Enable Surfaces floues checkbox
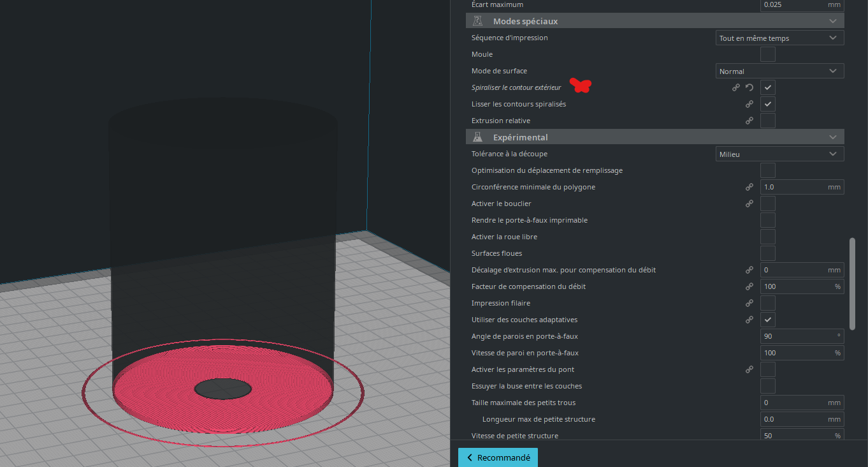This screenshot has height=467, width=868. click(x=768, y=253)
